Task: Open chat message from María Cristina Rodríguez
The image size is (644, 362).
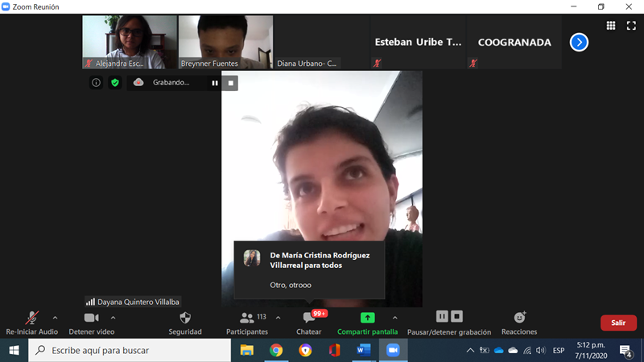Action: (x=309, y=270)
